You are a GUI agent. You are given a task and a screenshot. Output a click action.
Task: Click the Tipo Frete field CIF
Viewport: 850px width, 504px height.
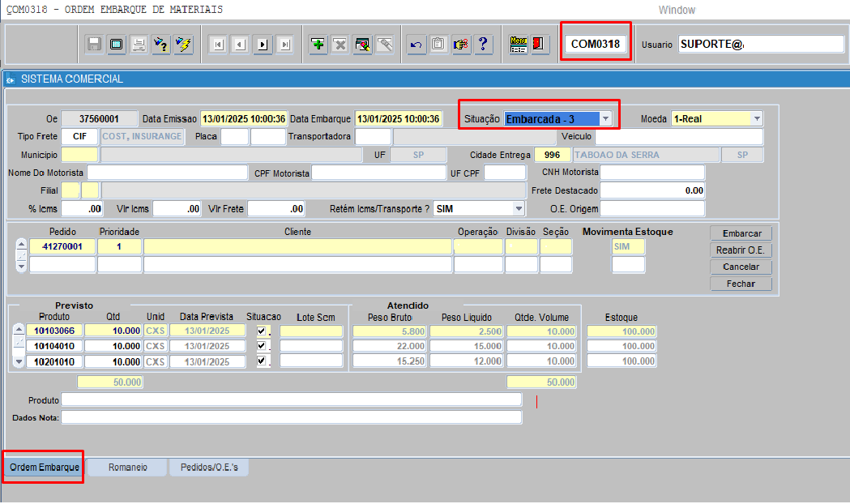[x=79, y=137]
